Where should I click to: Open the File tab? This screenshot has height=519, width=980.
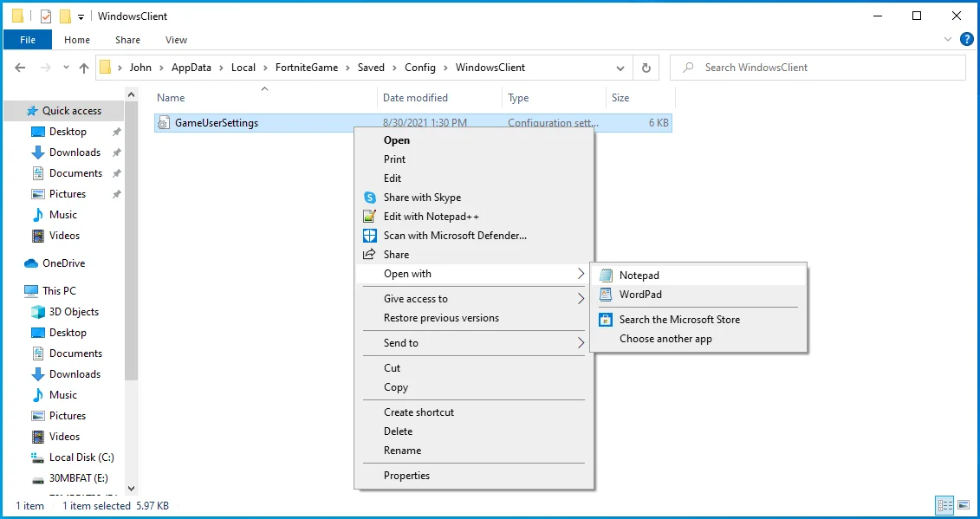28,40
